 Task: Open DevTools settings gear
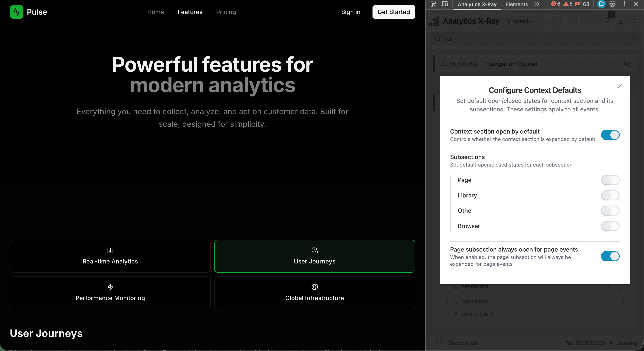point(612,4)
